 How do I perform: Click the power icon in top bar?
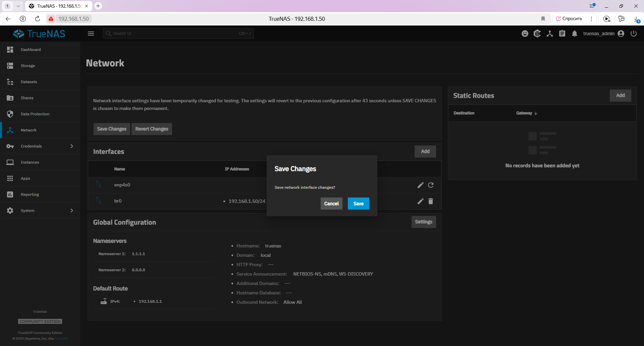634,34
